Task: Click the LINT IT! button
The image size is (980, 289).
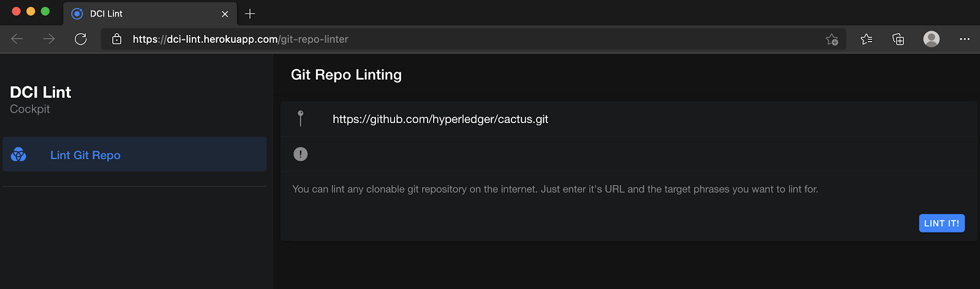Action: (941, 223)
